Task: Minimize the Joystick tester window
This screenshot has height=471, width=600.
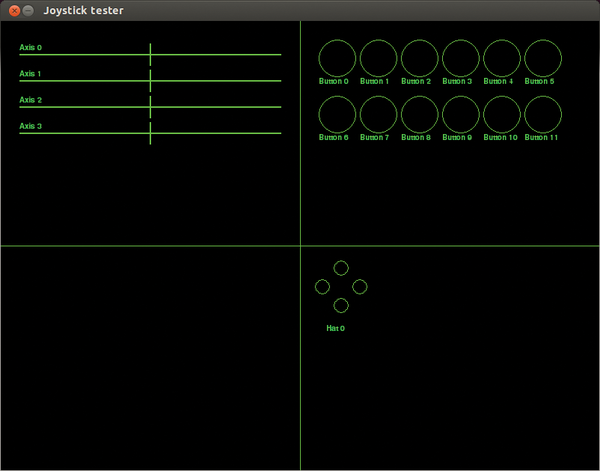Action: (28, 11)
